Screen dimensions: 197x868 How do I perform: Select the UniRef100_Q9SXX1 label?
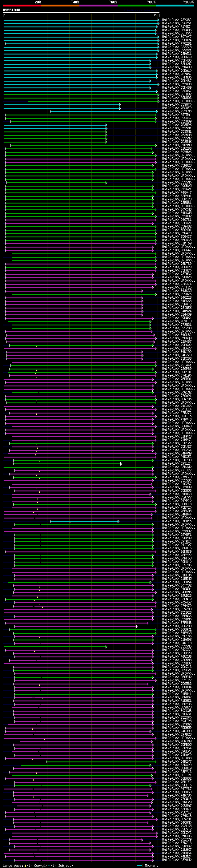tap(177, 50)
